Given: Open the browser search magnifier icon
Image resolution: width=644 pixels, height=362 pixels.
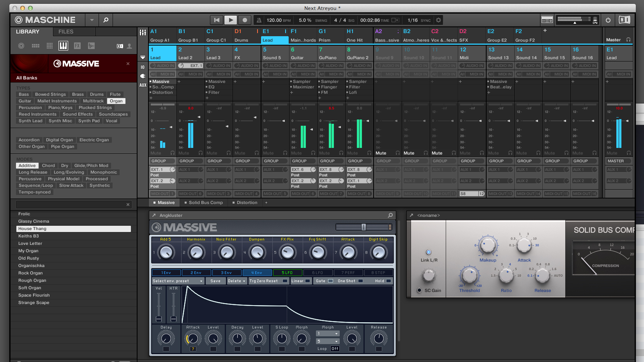Looking at the screenshot, I should [106, 20].
